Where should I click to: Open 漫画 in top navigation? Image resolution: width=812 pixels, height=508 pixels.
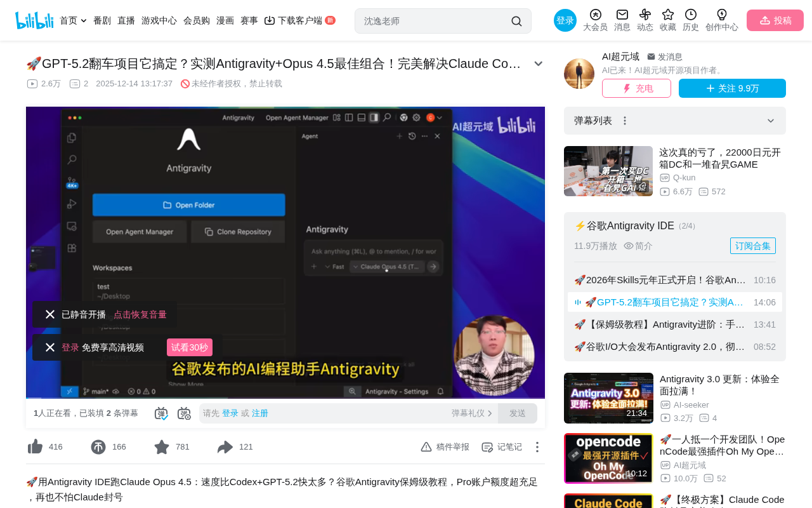(x=225, y=20)
